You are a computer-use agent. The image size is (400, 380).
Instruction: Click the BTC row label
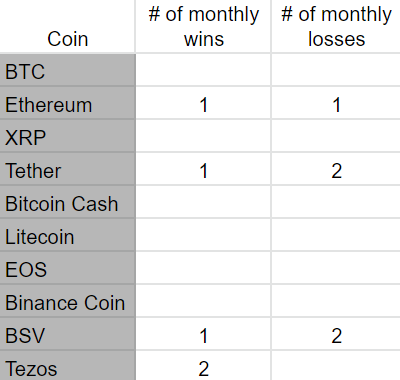click(x=67, y=70)
